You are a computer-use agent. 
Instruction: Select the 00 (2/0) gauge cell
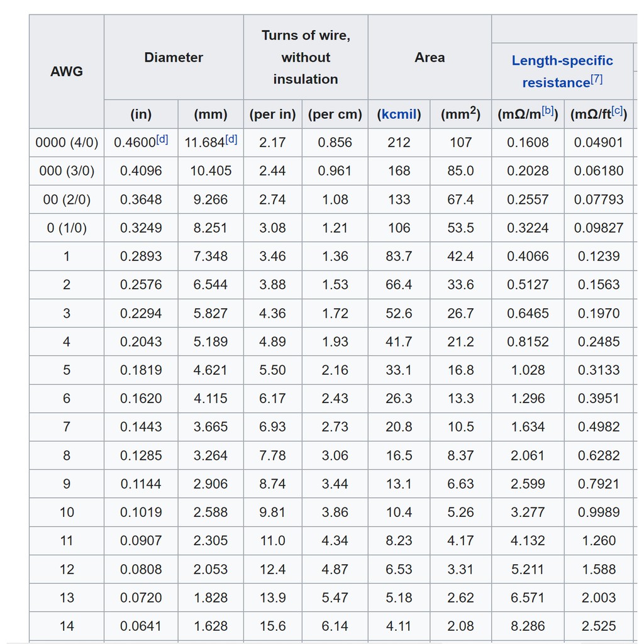pyautogui.click(x=67, y=200)
